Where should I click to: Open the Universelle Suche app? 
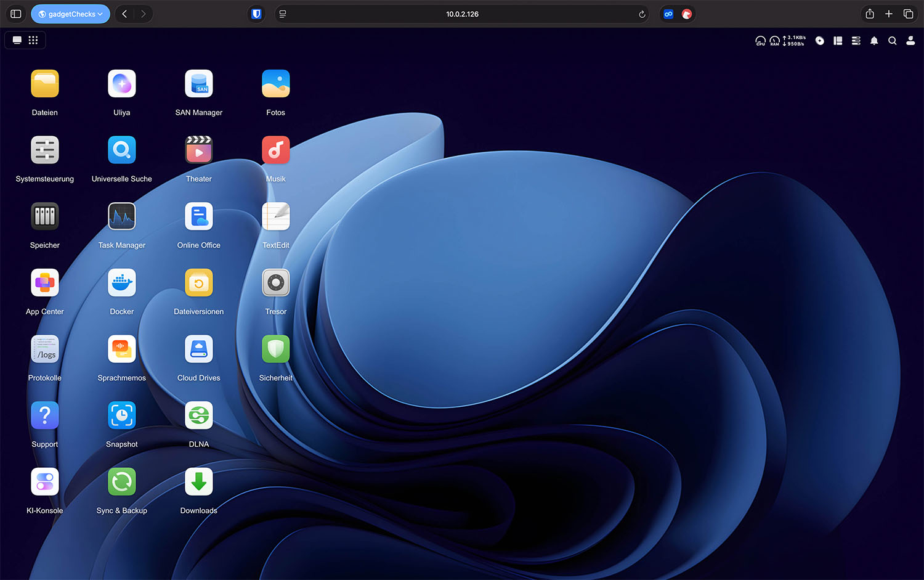click(121, 151)
